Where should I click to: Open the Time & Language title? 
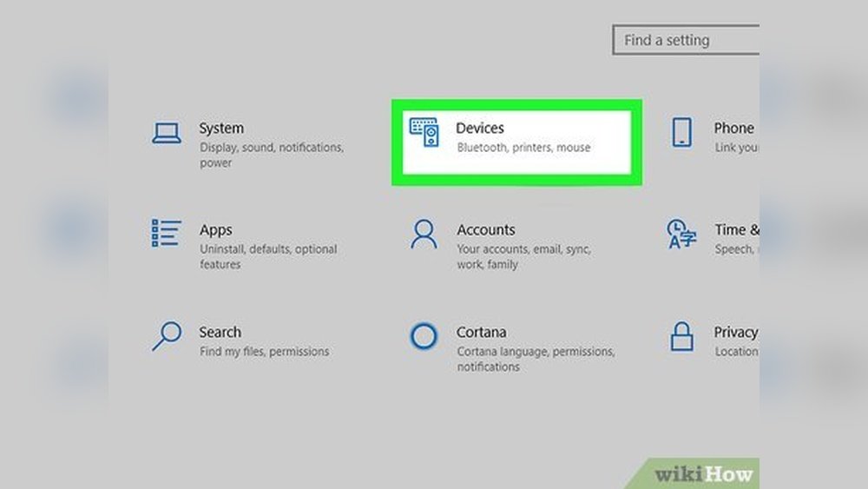coord(736,230)
